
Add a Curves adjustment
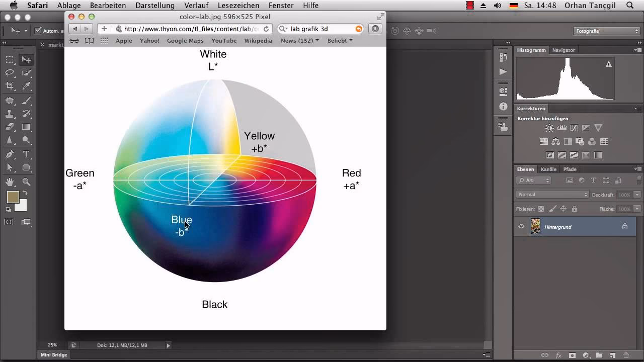[574, 128]
